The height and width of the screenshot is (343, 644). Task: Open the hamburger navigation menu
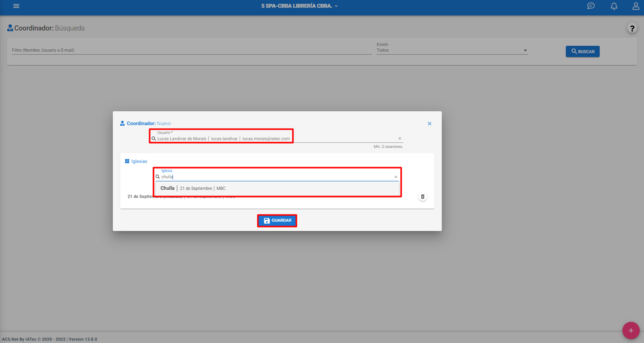[x=16, y=6]
